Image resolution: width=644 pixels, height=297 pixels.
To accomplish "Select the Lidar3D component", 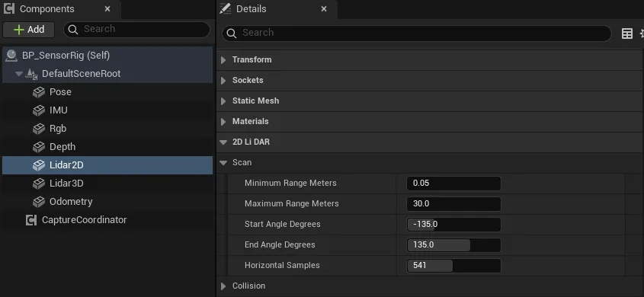I will pos(107,184).
